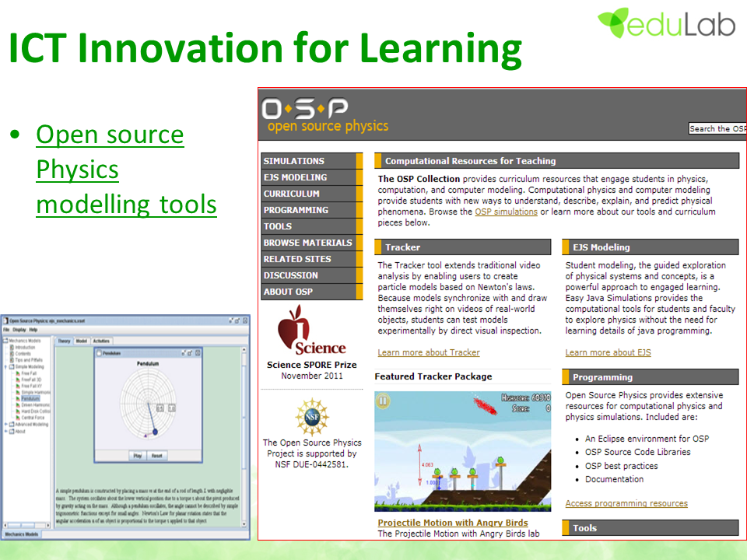Follow Access programming resources link
Viewport: 747px width, 560px height.
[626, 503]
